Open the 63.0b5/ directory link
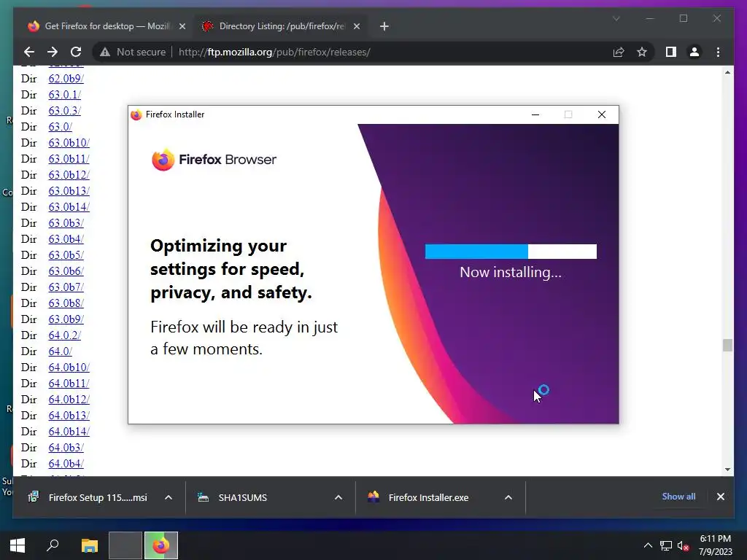Viewport: 747px width, 560px height. click(x=66, y=254)
